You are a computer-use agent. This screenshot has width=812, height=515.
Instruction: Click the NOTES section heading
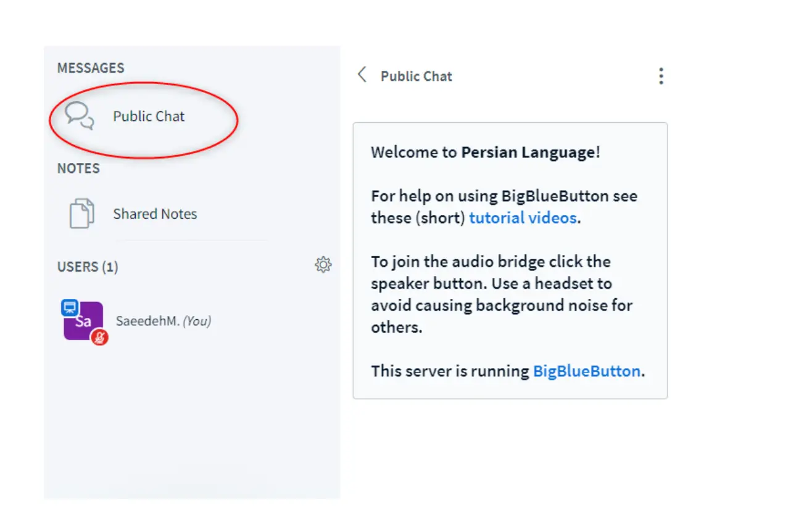click(78, 169)
